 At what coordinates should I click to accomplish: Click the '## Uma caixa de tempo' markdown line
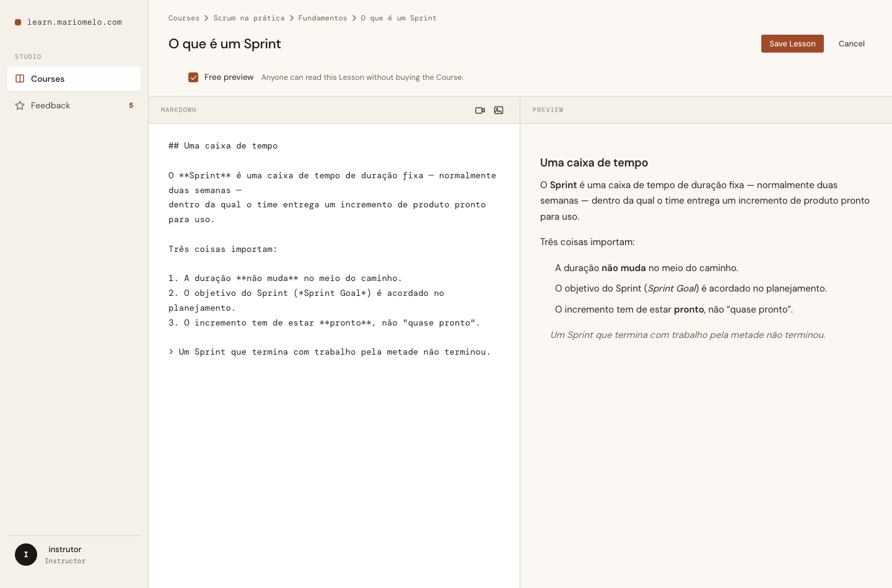point(223,146)
